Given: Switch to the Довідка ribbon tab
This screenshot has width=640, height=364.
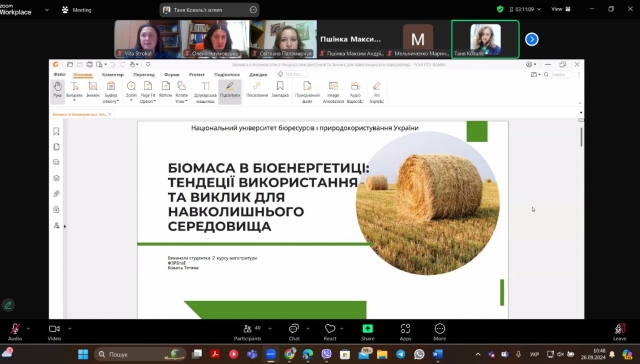Looking at the screenshot, I should coord(258,75).
